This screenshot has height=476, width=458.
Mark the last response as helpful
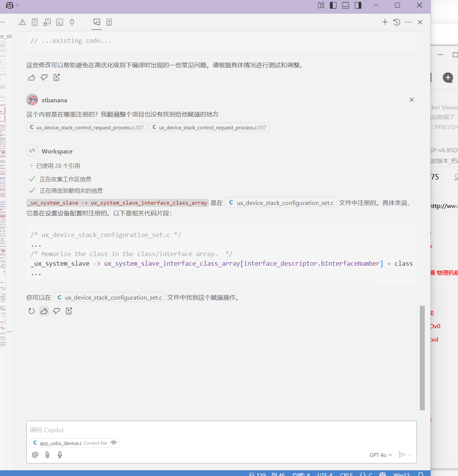click(x=44, y=311)
